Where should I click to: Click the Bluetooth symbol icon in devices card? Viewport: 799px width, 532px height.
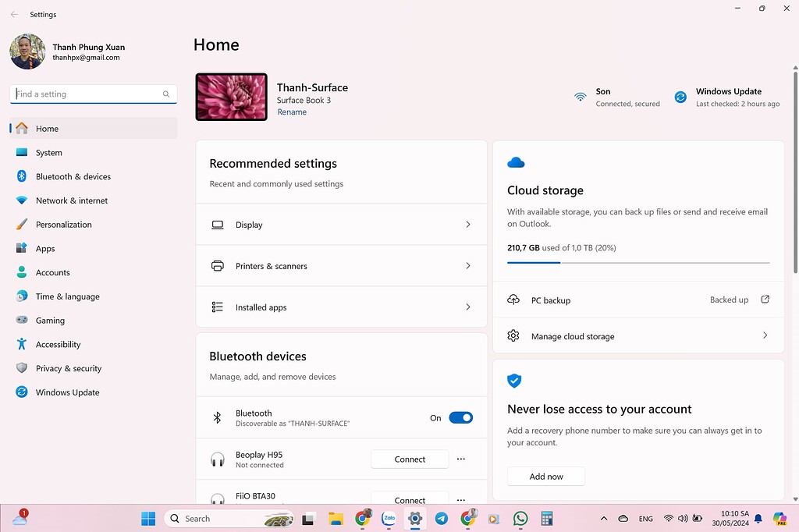click(x=217, y=418)
